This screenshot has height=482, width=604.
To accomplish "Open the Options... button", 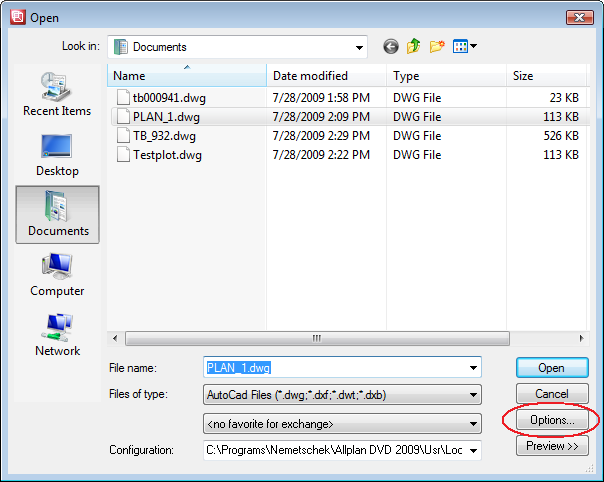I will coord(552,420).
